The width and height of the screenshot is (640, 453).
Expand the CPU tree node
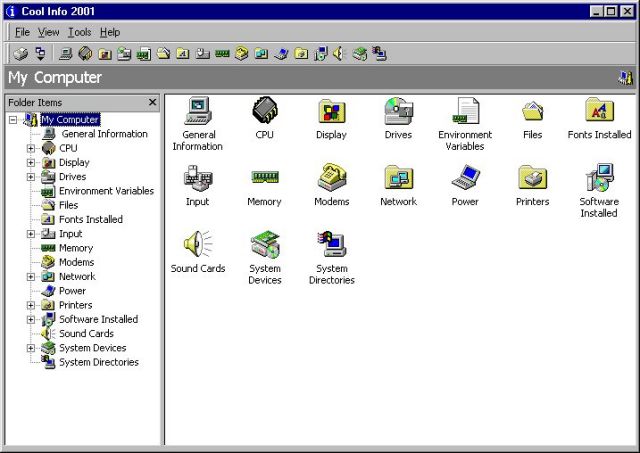click(x=31, y=149)
